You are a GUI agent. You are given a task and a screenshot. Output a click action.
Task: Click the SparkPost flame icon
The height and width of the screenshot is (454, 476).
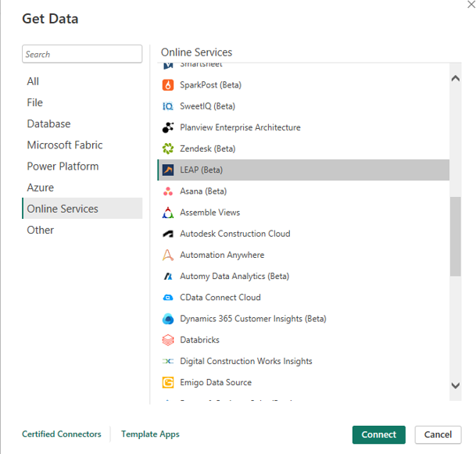168,85
